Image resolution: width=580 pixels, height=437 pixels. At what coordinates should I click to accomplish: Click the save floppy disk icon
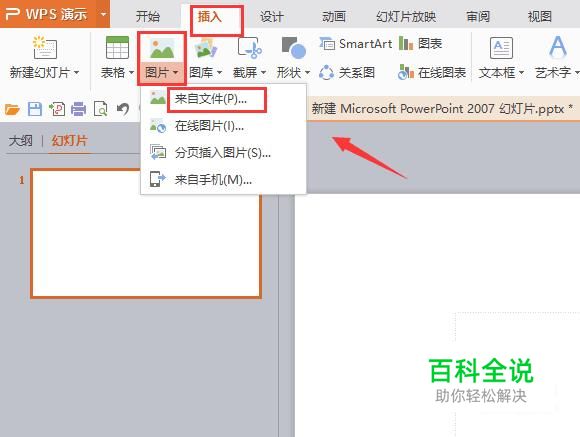click(35, 109)
